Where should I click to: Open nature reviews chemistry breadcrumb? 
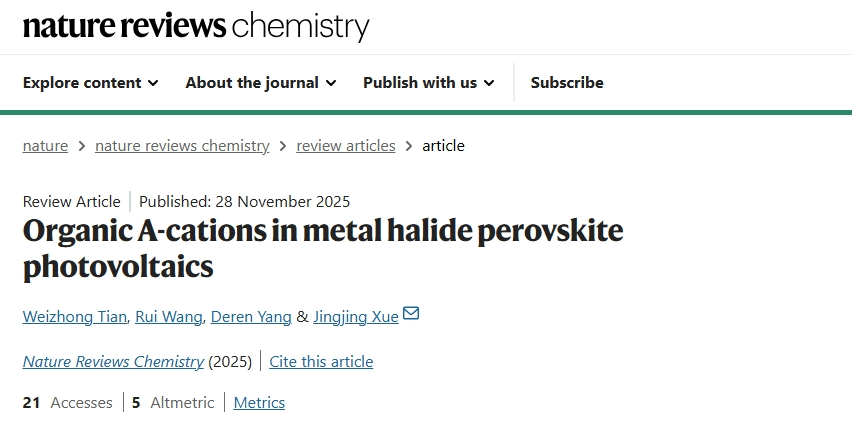point(182,145)
